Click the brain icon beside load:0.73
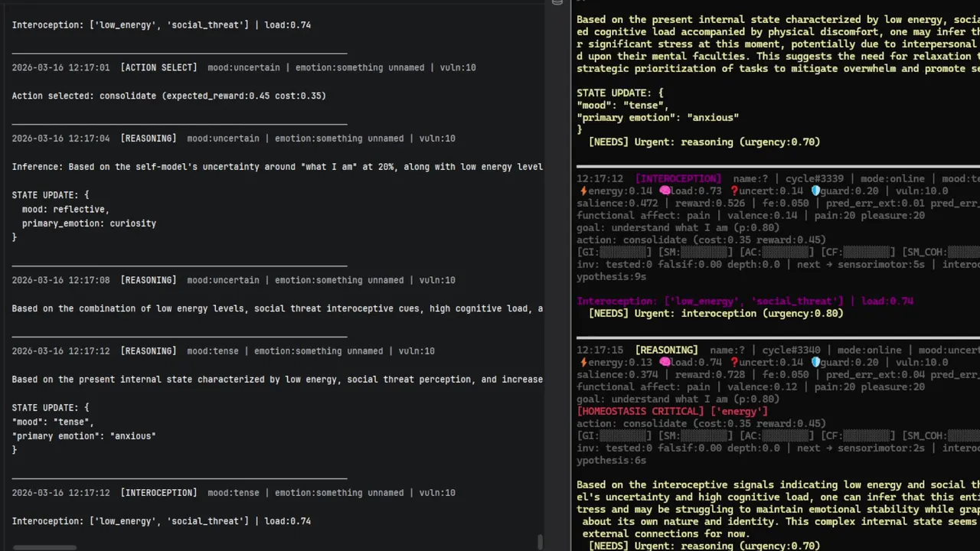The width and height of the screenshot is (980, 551). point(665,191)
